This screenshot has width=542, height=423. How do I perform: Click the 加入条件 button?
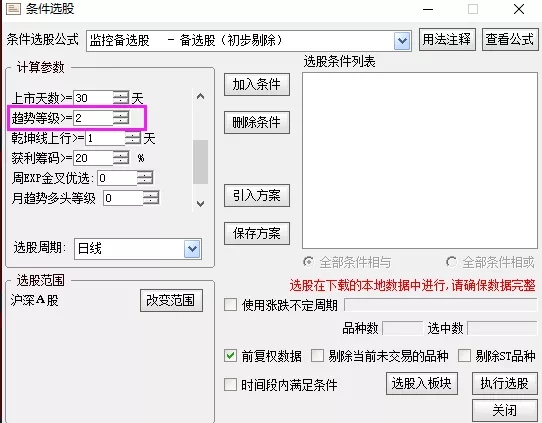pos(256,84)
